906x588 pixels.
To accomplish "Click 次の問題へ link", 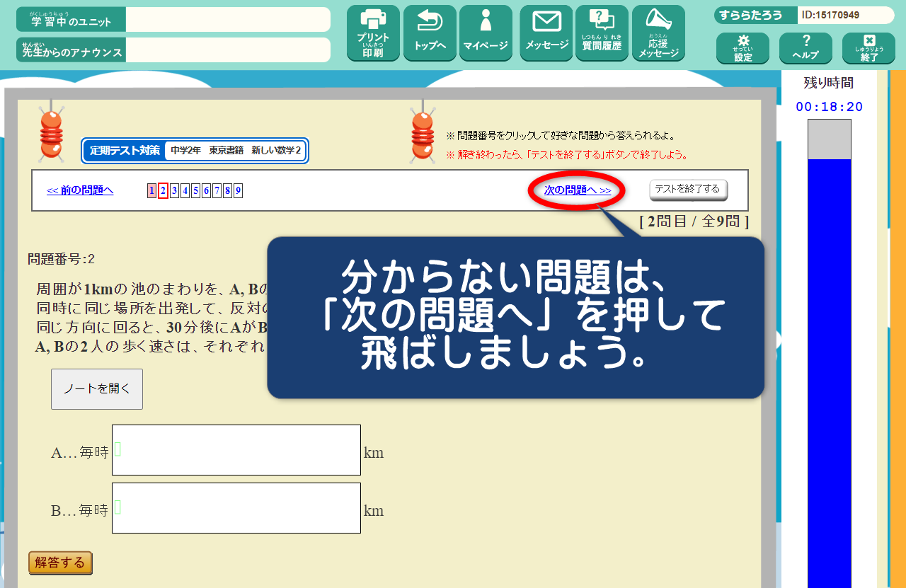I will [578, 190].
